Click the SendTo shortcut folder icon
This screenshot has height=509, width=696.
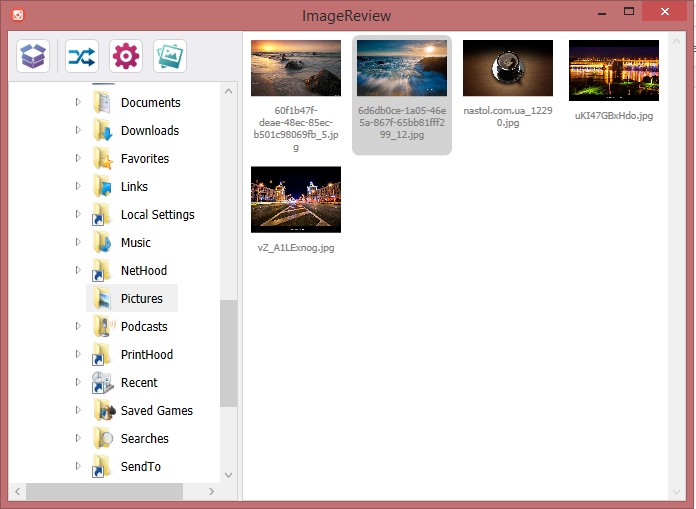pos(102,466)
